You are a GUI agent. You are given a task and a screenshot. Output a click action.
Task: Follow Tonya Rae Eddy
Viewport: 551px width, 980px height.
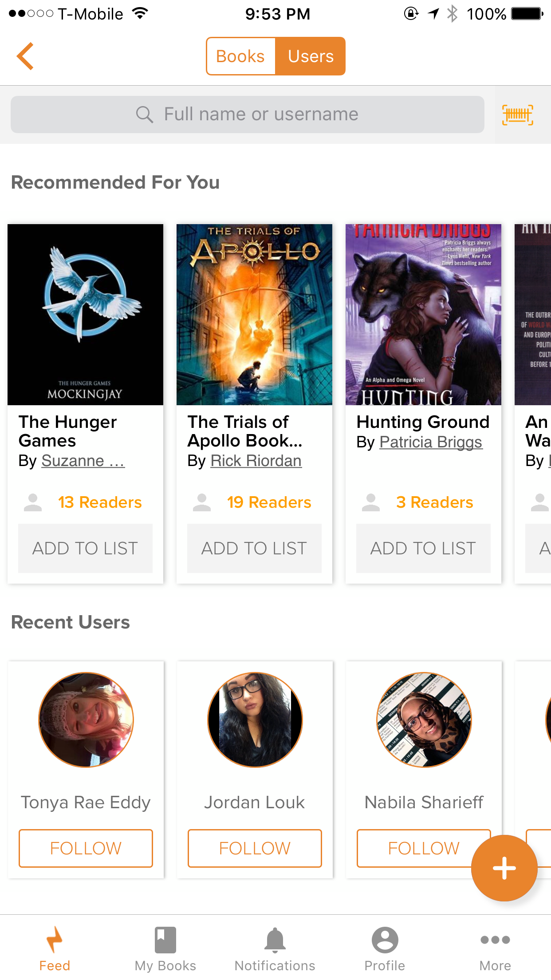(86, 848)
